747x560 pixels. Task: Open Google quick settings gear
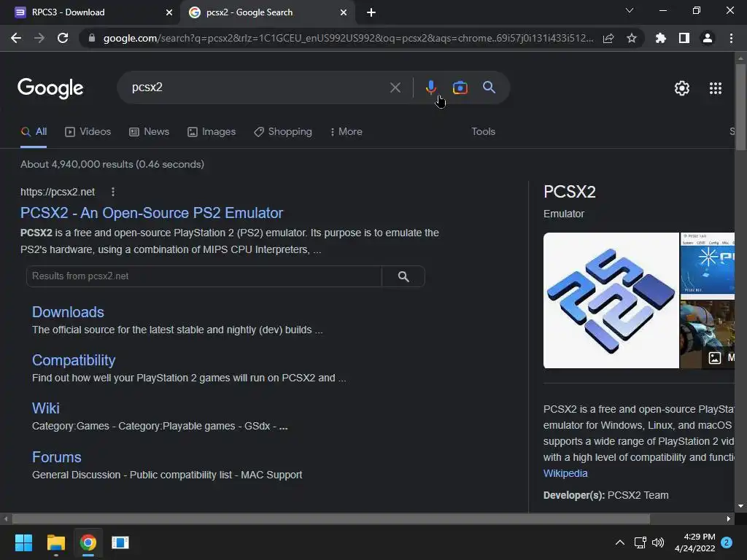pyautogui.click(x=682, y=88)
